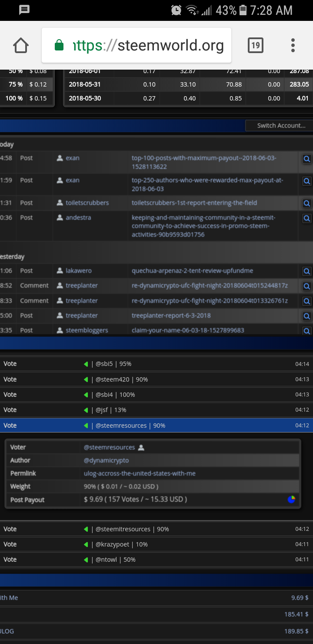Open magnifier for exan top-100-posts row
Viewport: 313px width, 644px height.
coord(307,159)
